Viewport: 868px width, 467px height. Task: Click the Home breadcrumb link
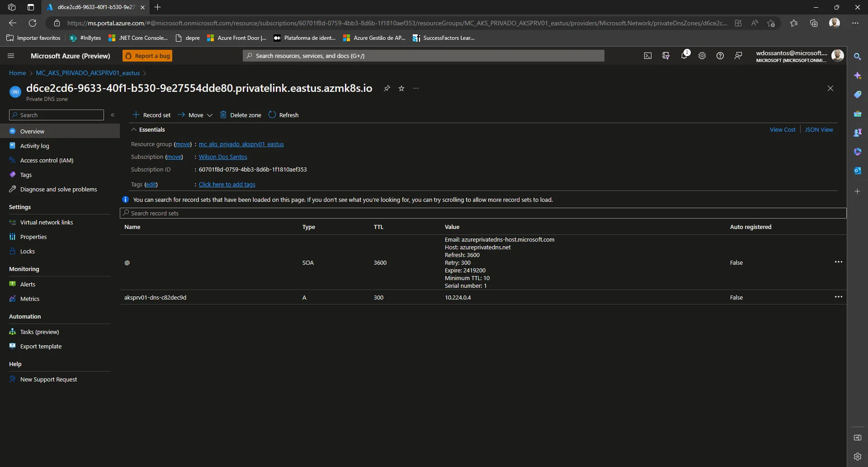(18, 73)
